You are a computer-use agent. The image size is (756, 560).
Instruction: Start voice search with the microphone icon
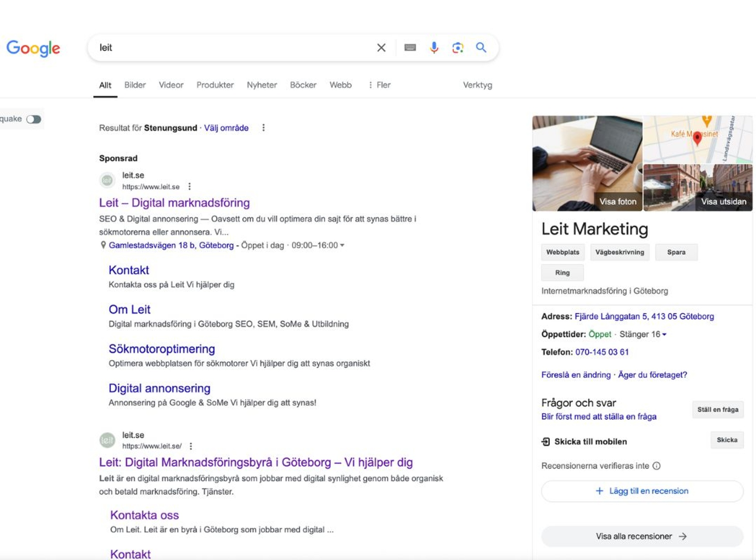pyautogui.click(x=434, y=48)
